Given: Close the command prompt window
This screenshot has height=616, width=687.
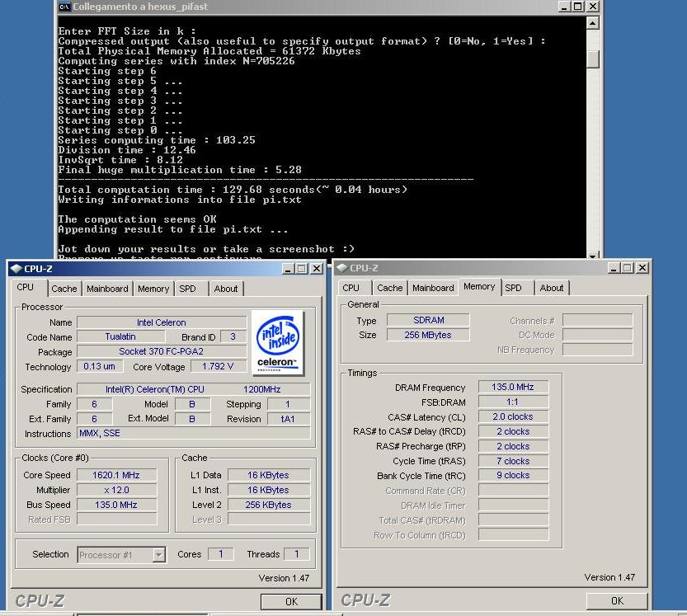Looking at the screenshot, I should point(593,7).
